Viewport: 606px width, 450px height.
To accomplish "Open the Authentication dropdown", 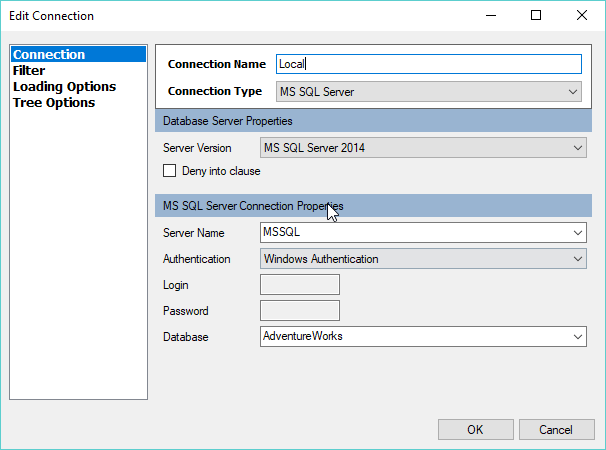I will tap(423, 259).
